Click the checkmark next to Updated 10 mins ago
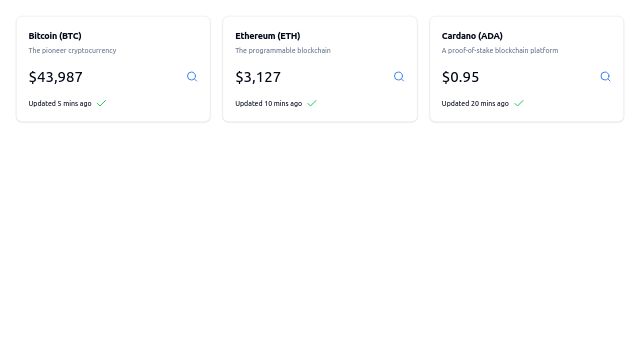 tap(312, 103)
